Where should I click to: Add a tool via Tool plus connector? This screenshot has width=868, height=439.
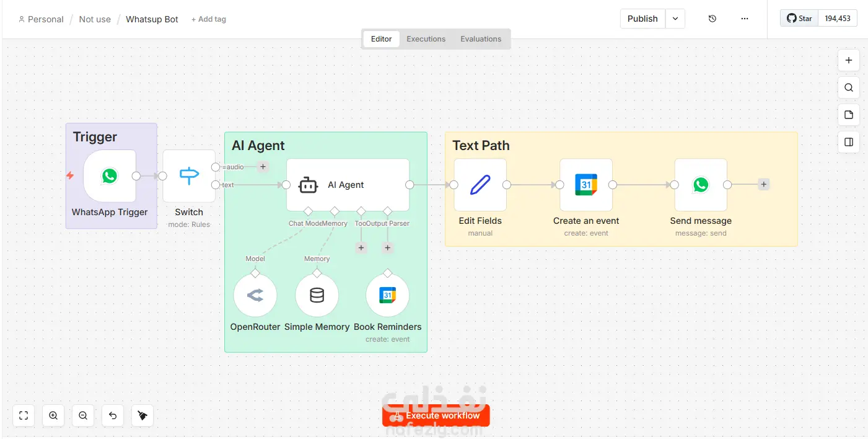pyautogui.click(x=361, y=248)
